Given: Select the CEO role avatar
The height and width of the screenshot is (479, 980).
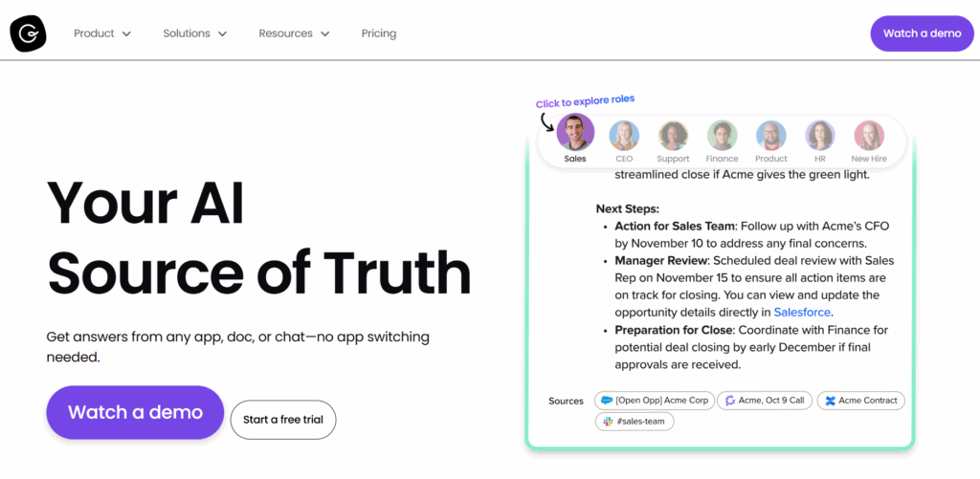Looking at the screenshot, I should (624, 136).
